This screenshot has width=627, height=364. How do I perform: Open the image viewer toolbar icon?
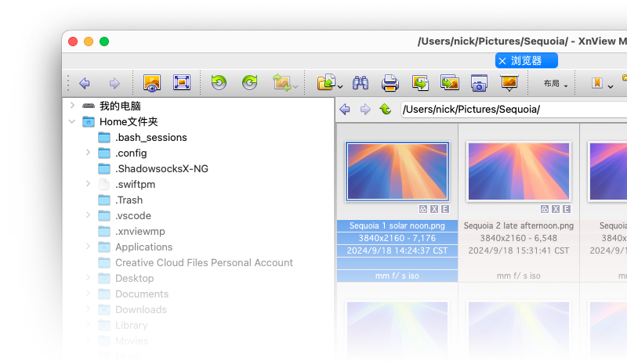click(152, 83)
